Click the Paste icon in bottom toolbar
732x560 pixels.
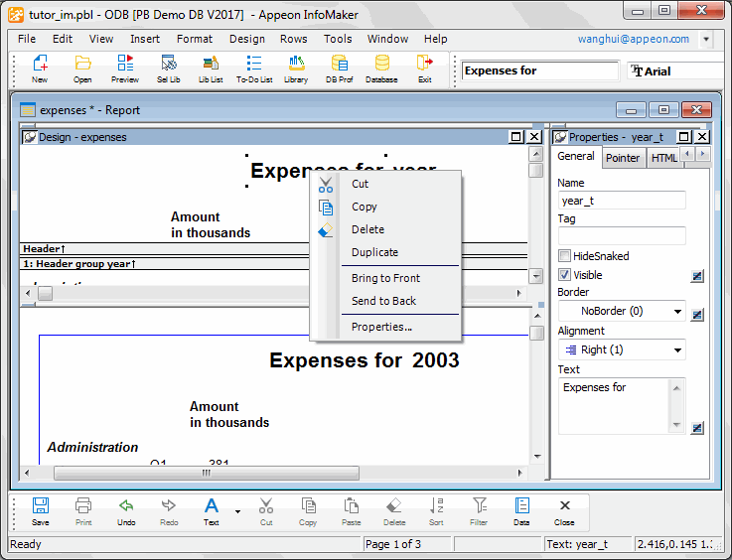coord(351,512)
